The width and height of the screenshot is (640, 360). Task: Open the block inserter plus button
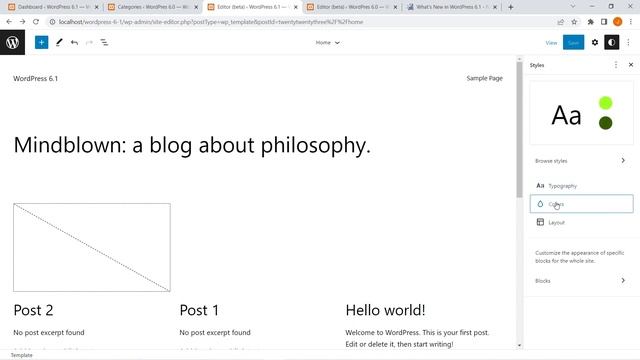(x=41, y=42)
